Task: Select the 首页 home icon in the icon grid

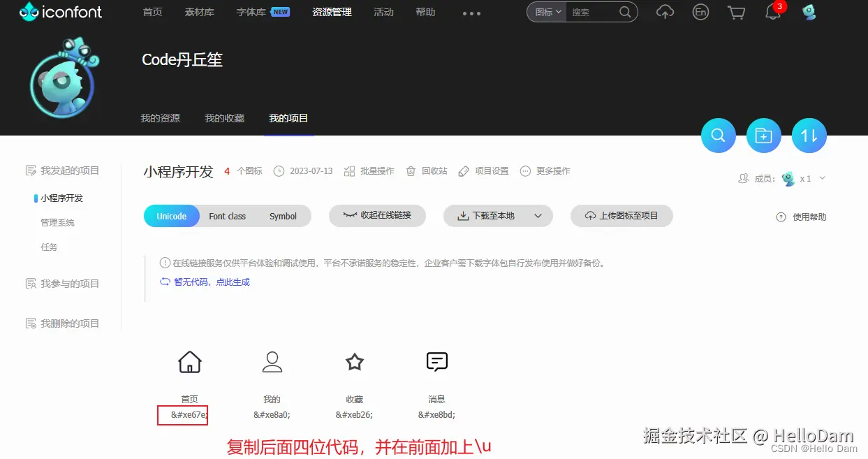Action: 189,361
